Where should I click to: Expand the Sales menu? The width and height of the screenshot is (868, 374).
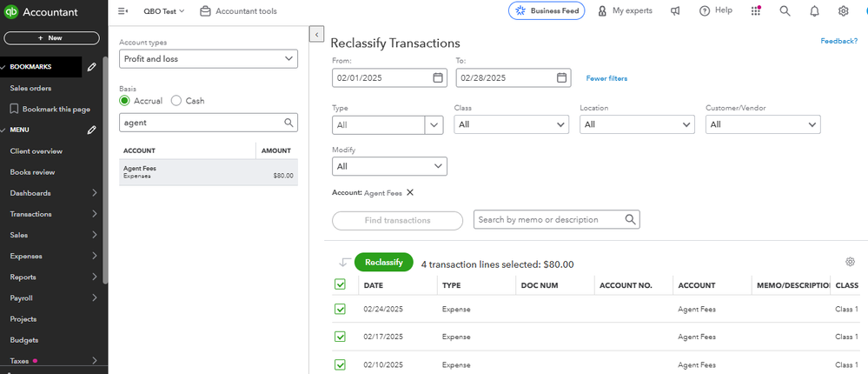coord(53,235)
